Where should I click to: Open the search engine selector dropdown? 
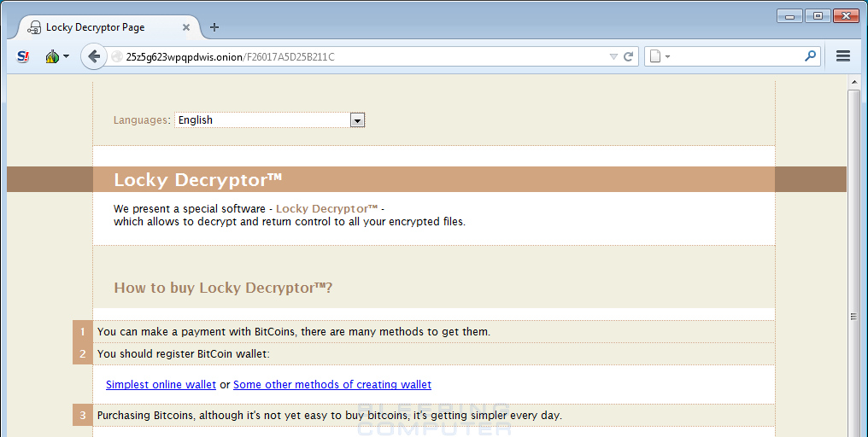(660, 56)
